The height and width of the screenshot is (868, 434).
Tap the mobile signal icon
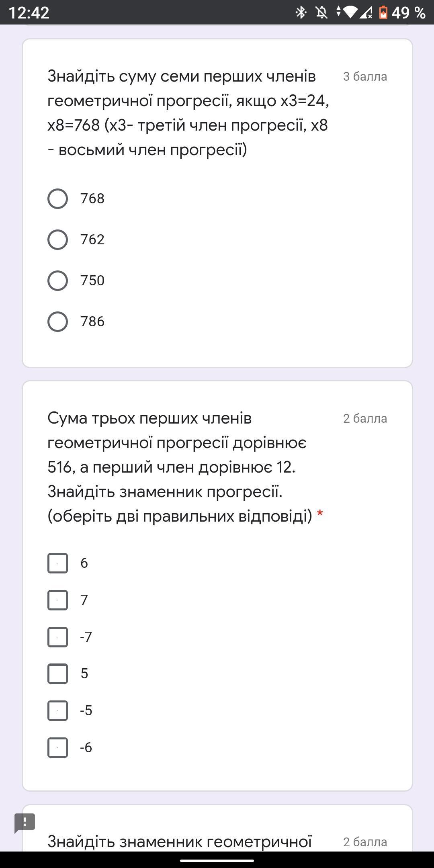tap(366, 12)
